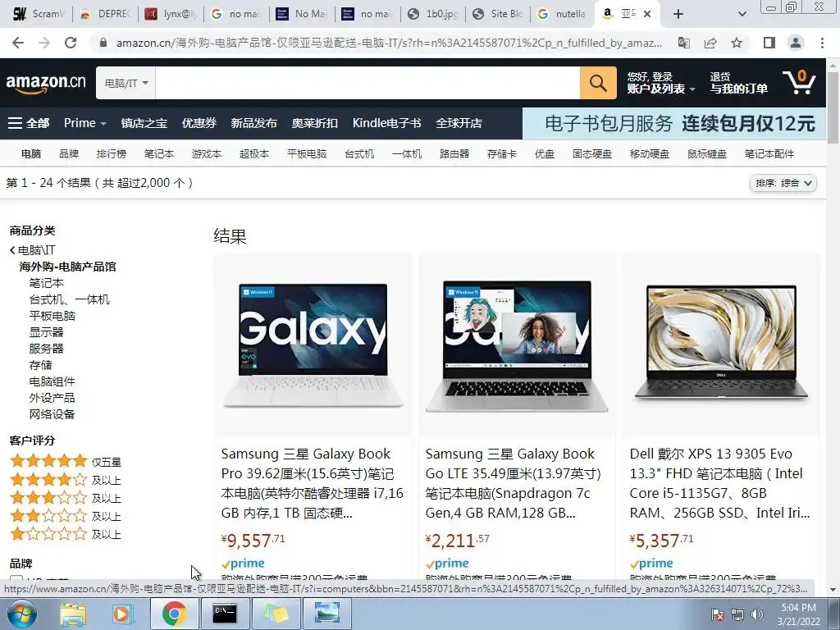
Task: Open the browser side panel icon
Action: coord(769,43)
